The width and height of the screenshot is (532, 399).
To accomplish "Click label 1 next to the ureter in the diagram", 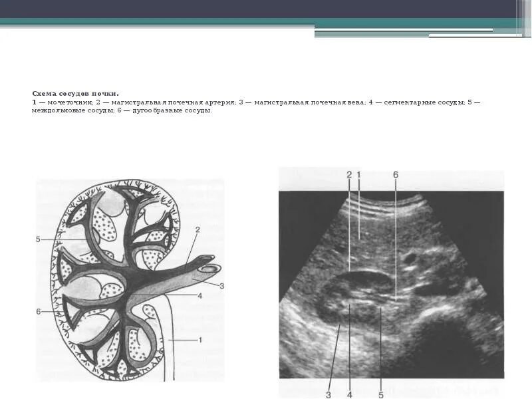I will pos(200,340).
